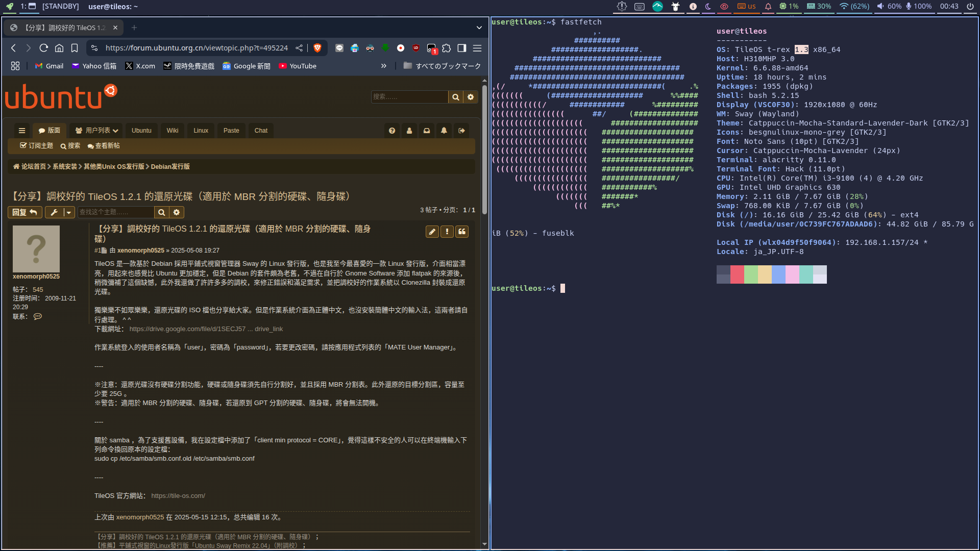980x551 pixels.
Task: Open the volume 60% indicator
Action: tap(889, 7)
